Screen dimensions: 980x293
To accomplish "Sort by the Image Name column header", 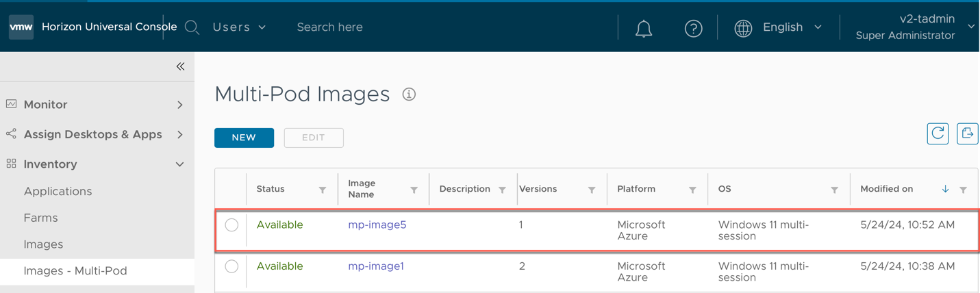I will [362, 189].
